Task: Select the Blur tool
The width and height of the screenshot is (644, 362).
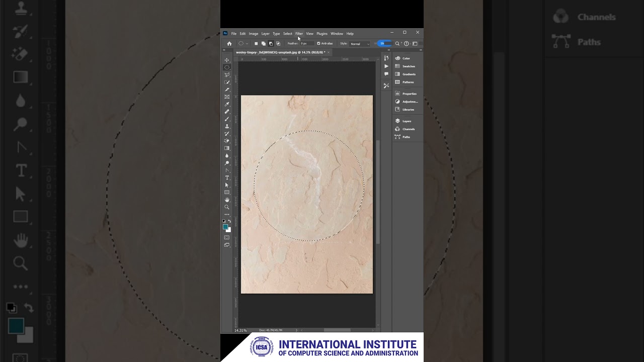Action: pos(227,155)
